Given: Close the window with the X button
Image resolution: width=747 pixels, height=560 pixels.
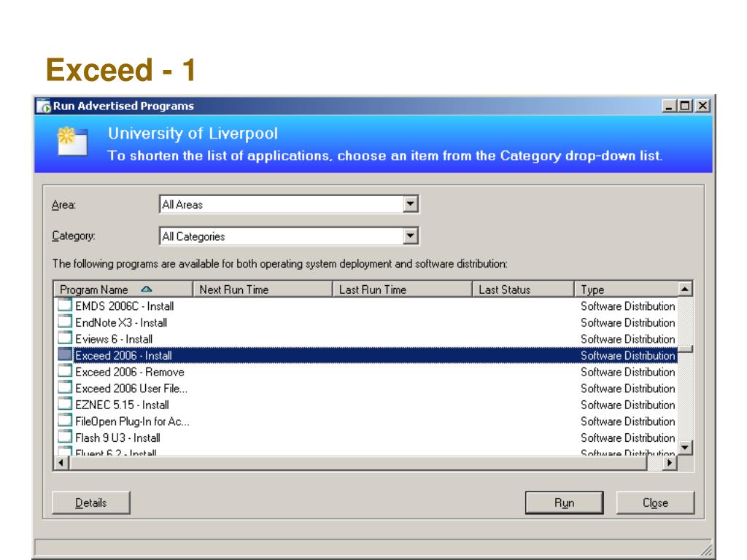Looking at the screenshot, I should pyautogui.click(x=703, y=106).
